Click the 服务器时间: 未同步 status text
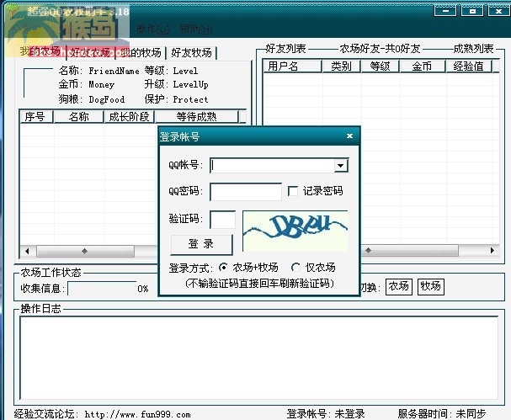 pos(442,414)
